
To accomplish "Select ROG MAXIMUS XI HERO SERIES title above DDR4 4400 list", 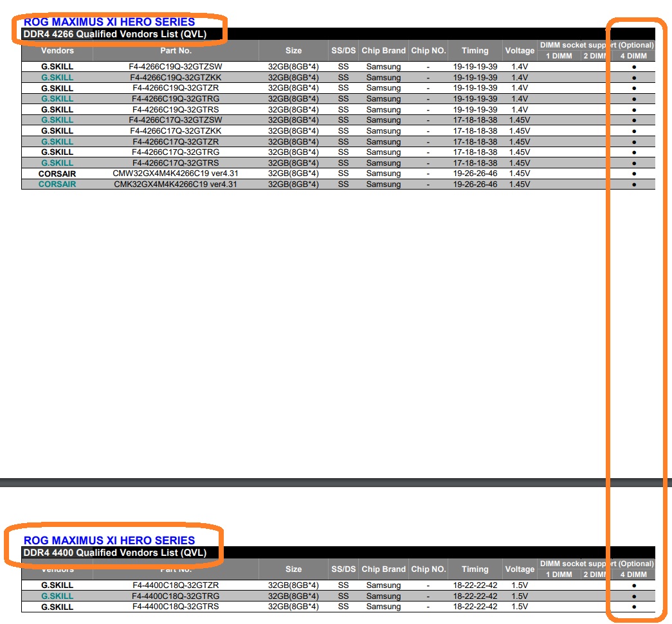I will (x=109, y=540).
